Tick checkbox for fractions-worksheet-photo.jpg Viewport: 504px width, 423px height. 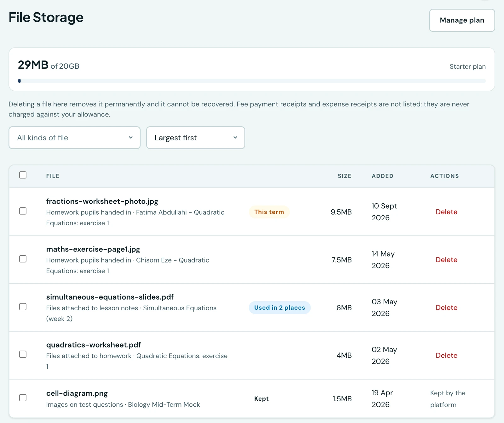pos(23,211)
